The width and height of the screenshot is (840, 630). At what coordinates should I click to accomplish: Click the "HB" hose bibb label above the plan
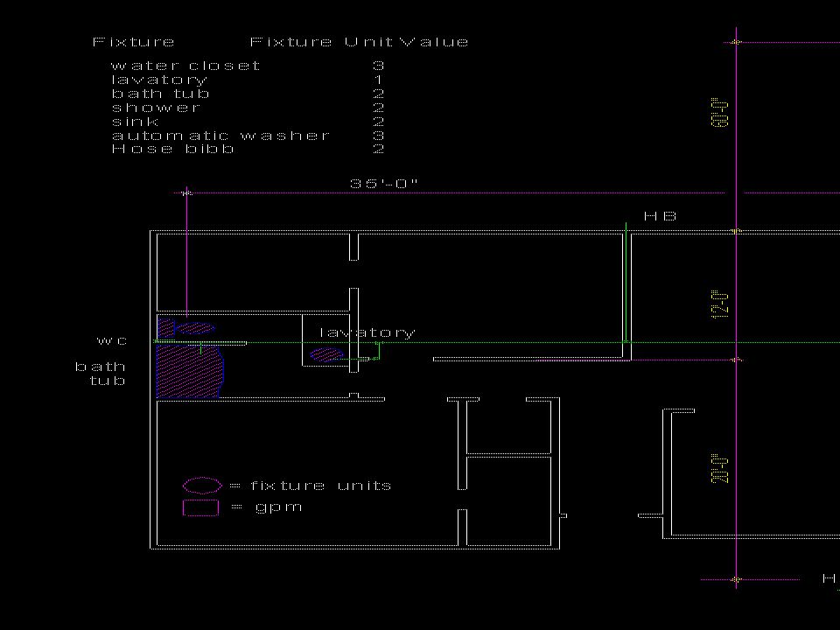click(660, 216)
